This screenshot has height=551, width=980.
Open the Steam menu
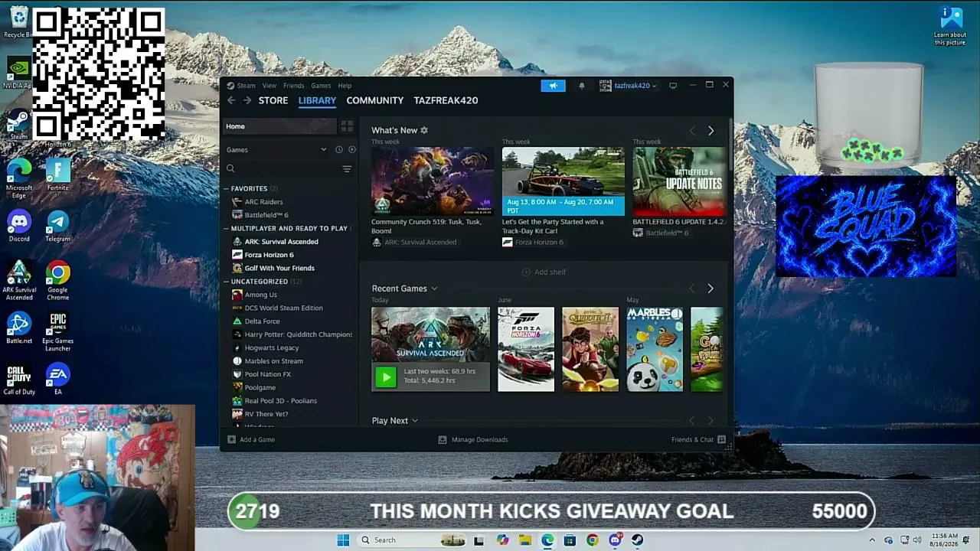246,86
